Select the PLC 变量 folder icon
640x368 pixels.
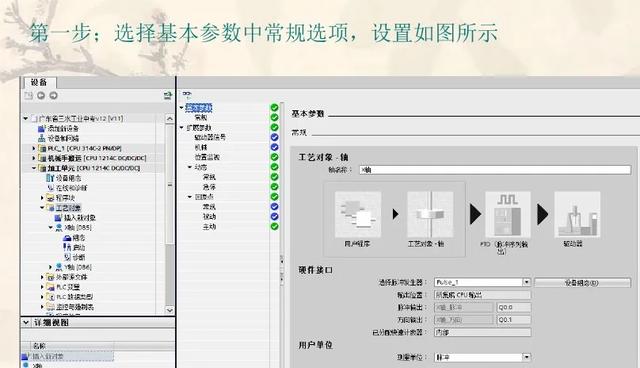[50, 287]
